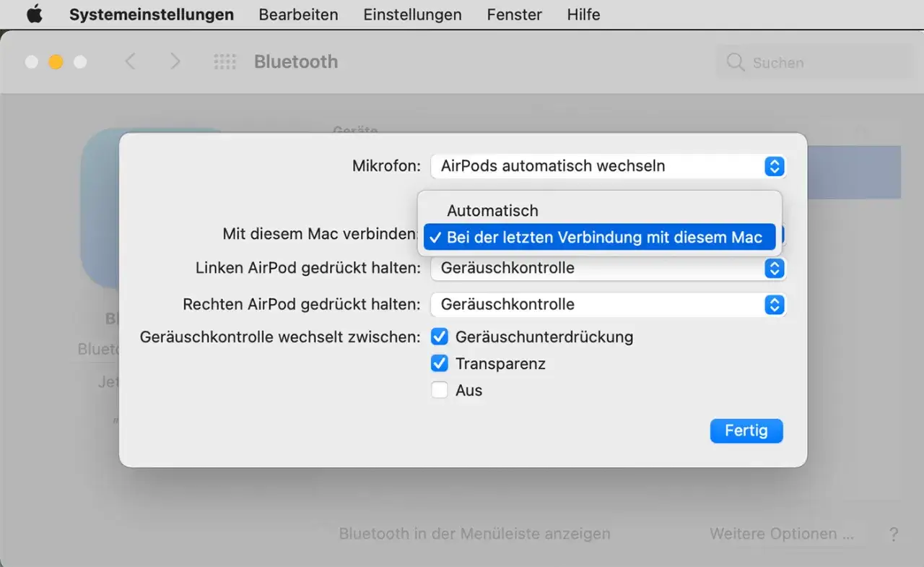Click the Suchen magnifier icon
The height and width of the screenshot is (567, 924).
(735, 62)
